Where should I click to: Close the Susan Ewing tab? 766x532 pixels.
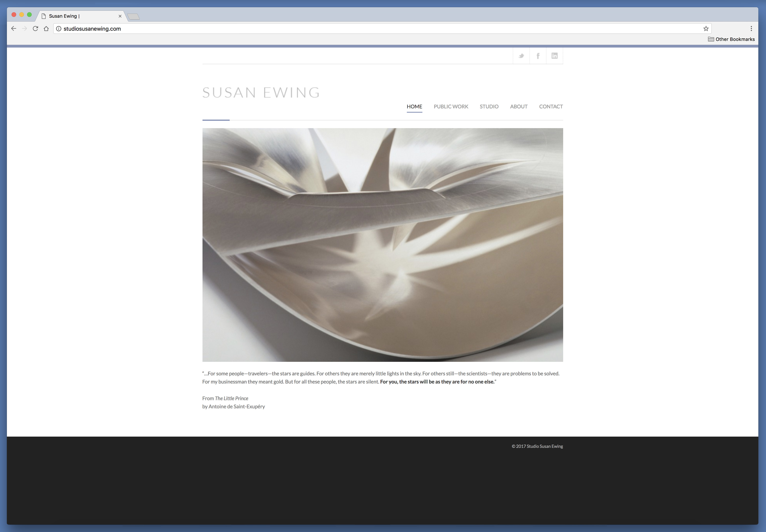(120, 16)
